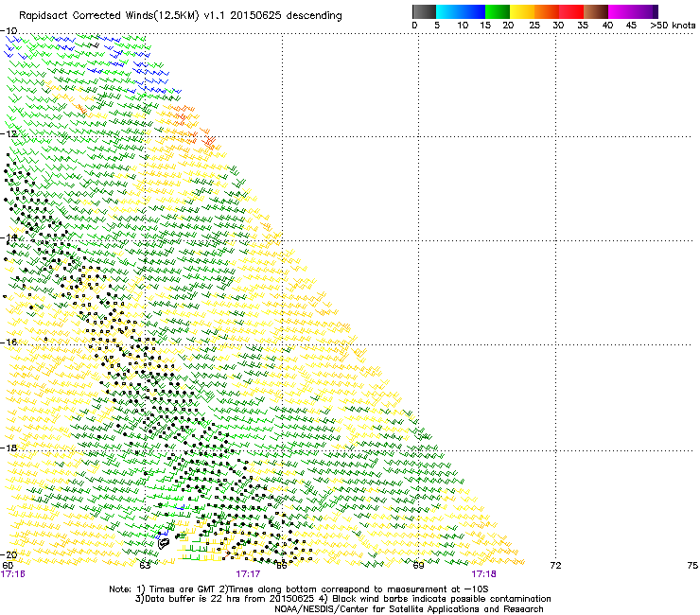Click the cyan 5–10 knots legend segment
700x615 pixels.
coord(448,11)
